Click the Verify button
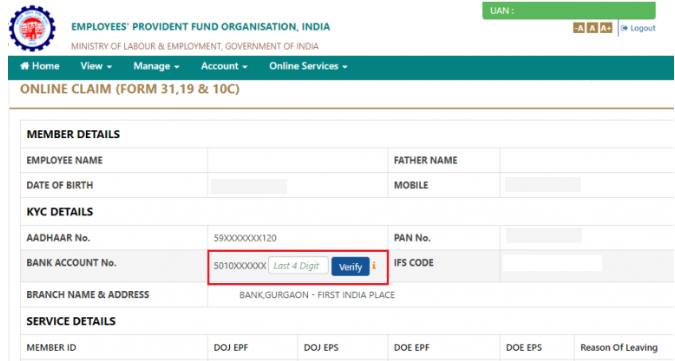This screenshot has width=675, height=361. (350, 266)
